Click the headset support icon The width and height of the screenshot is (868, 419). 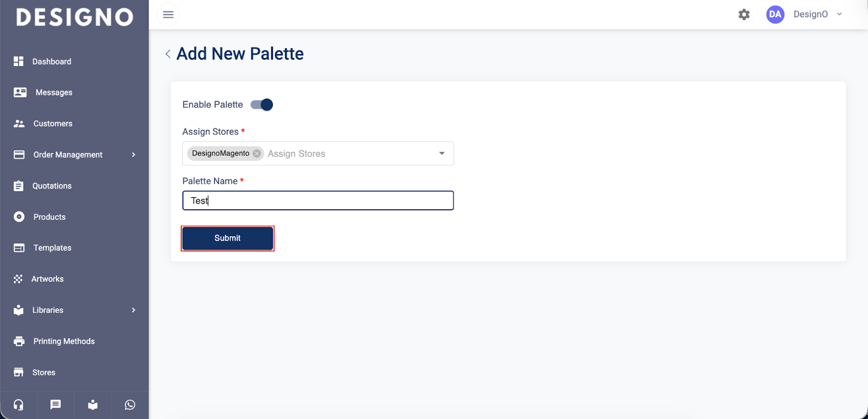pyautogui.click(x=18, y=405)
